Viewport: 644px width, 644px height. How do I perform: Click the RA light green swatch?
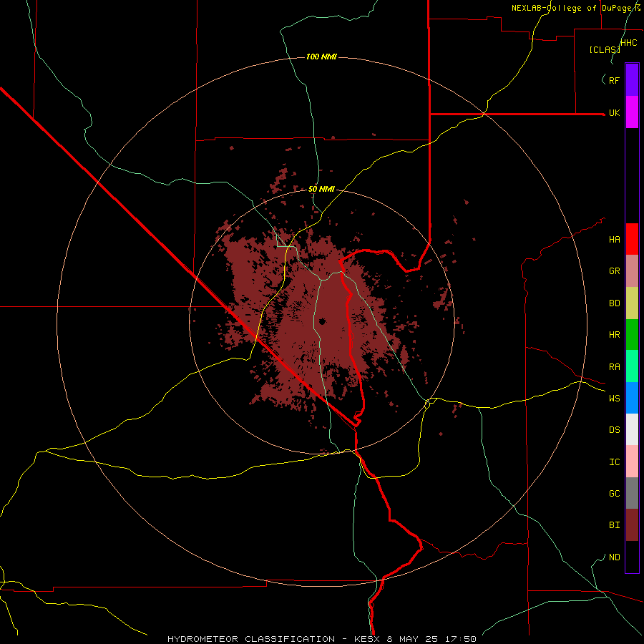[632, 366]
